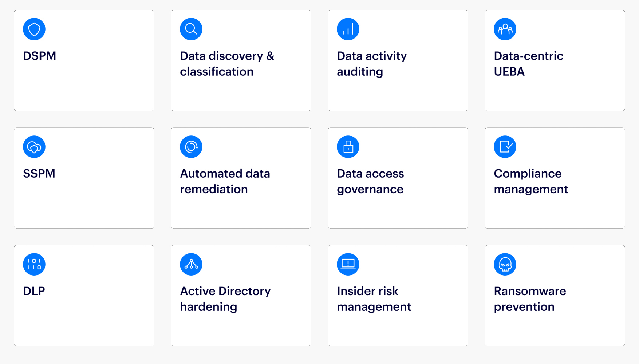Click the people group UEBA icon
This screenshot has height=364, width=639.
(x=505, y=29)
